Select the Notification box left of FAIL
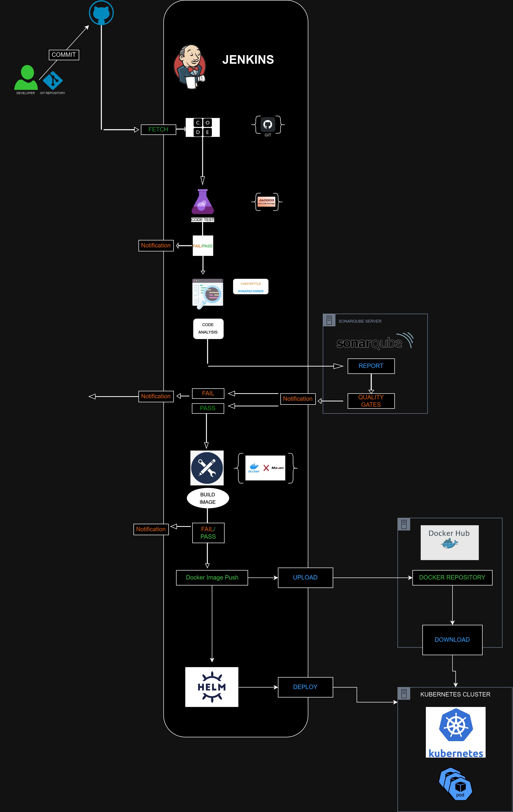Viewport: 513px width, 812px height. pos(156,397)
